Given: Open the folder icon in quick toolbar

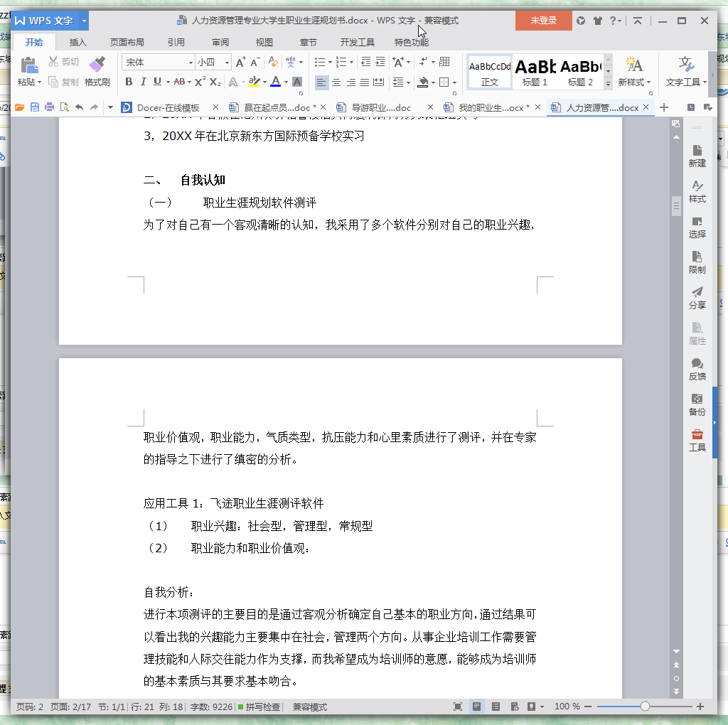Looking at the screenshot, I should (x=19, y=107).
